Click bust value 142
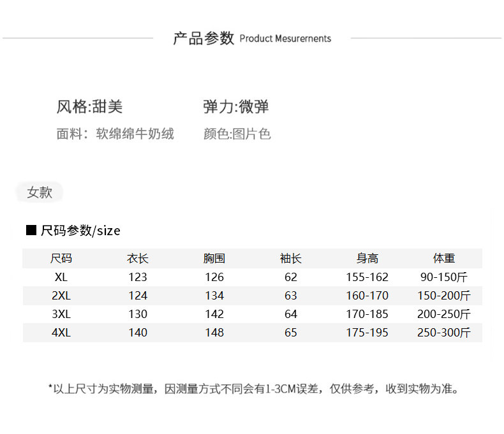 pyautogui.click(x=214, y=314)
